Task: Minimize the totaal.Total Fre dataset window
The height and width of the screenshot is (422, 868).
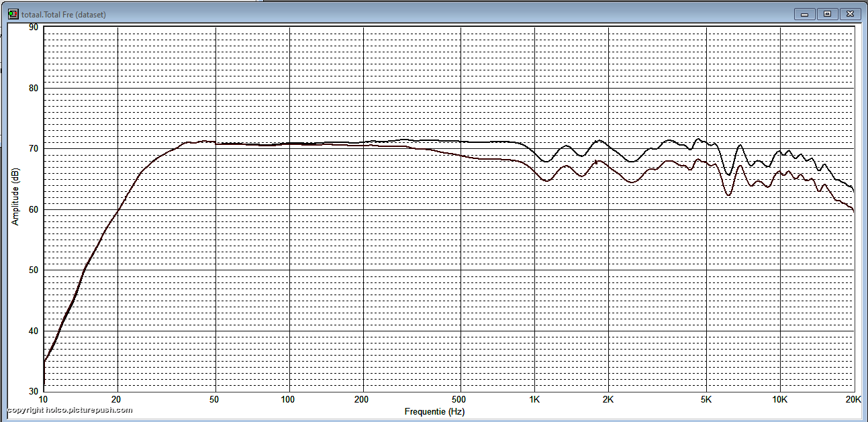Action: [x=804, y=14]
